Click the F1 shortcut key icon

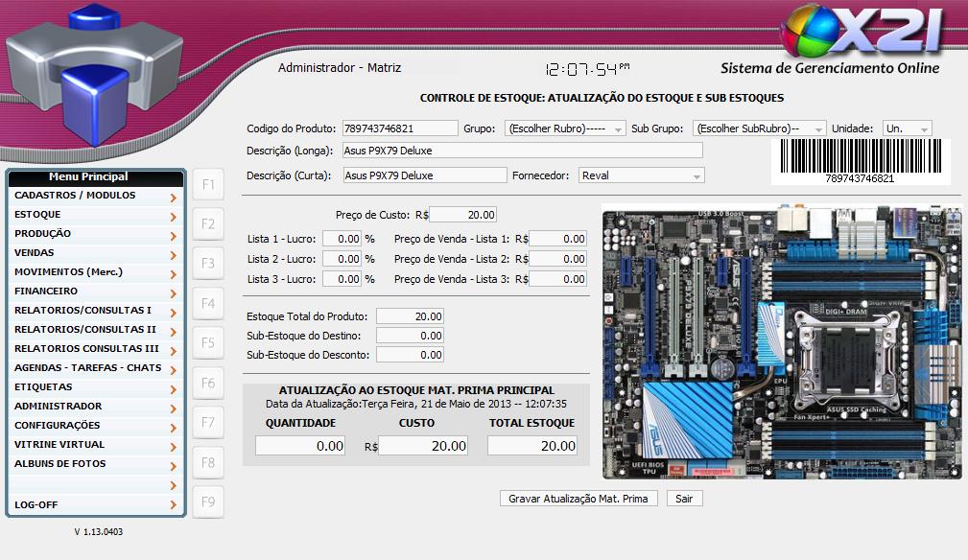click(208, 184)
